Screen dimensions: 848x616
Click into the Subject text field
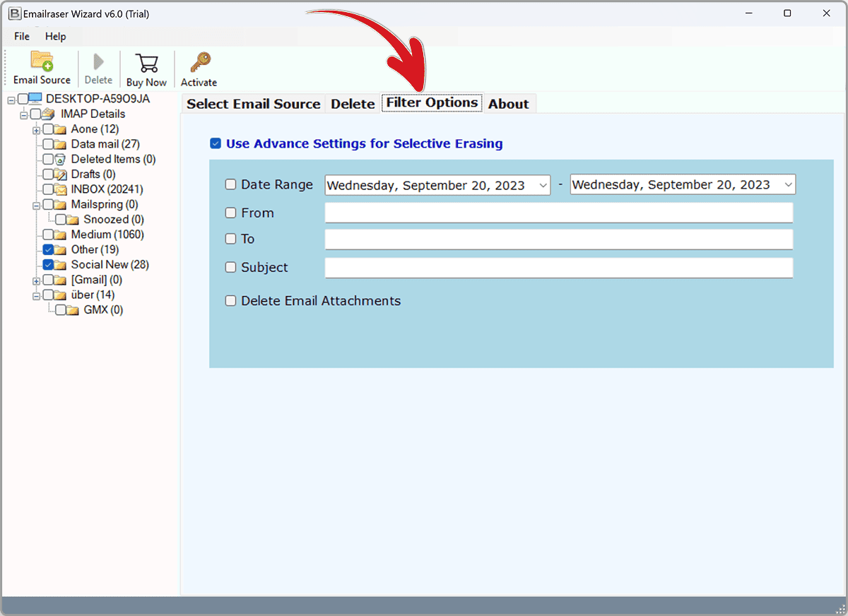coord(559,268)
